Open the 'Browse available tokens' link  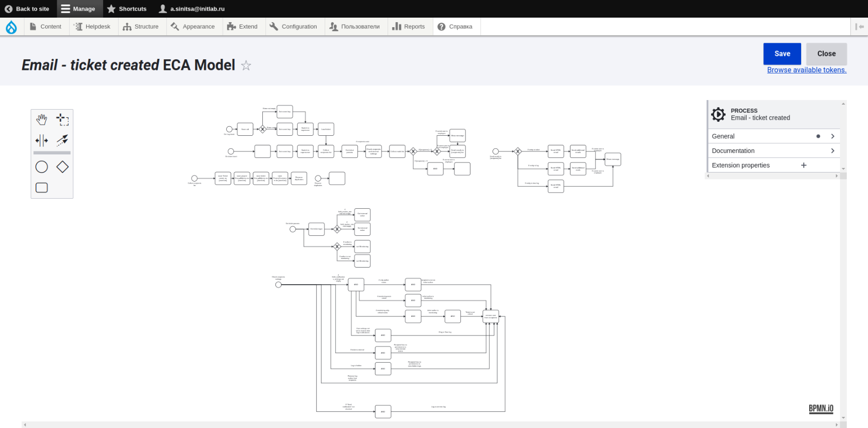807,70
